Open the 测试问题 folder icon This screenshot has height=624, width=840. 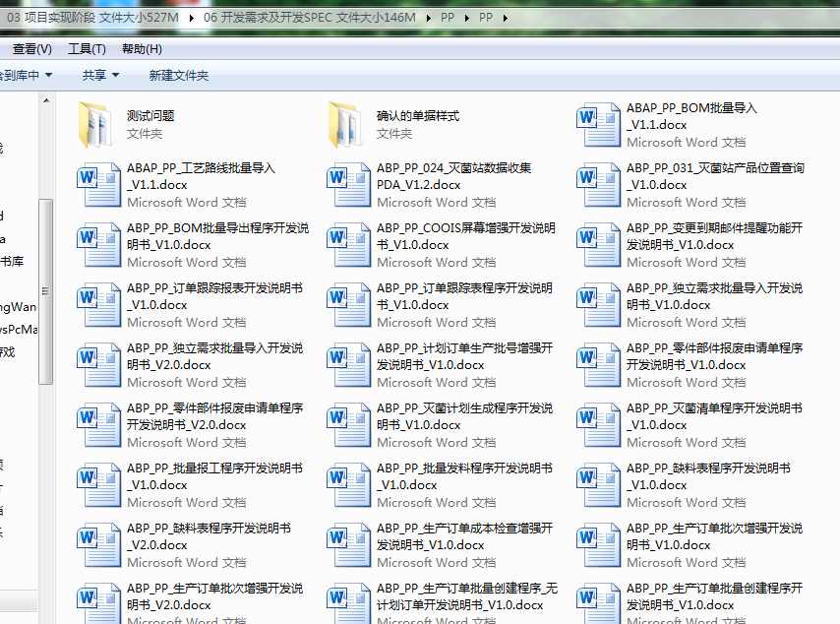(x=96, y=125)
